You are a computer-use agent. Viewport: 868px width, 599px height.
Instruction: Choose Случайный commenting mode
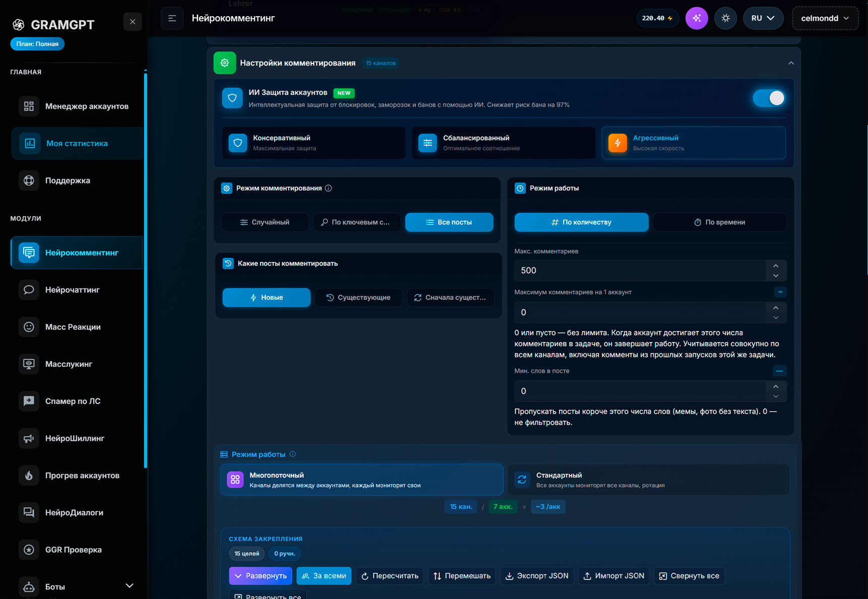click(x=265, y=222)
